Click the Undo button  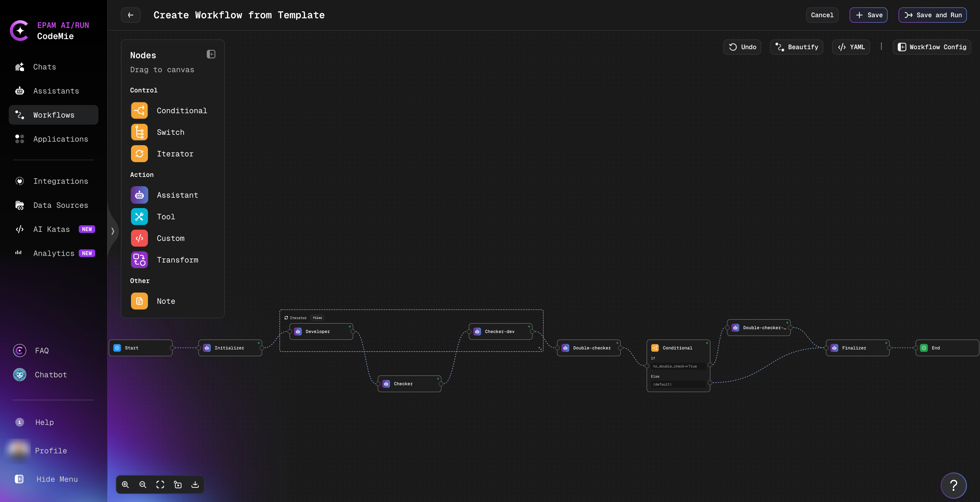[742, 47]
